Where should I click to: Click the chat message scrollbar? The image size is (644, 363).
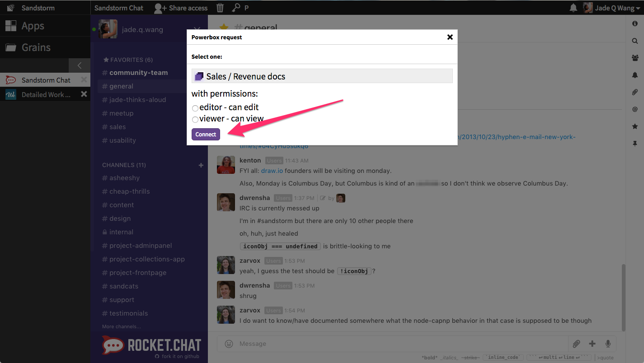(x=624, y=298)
